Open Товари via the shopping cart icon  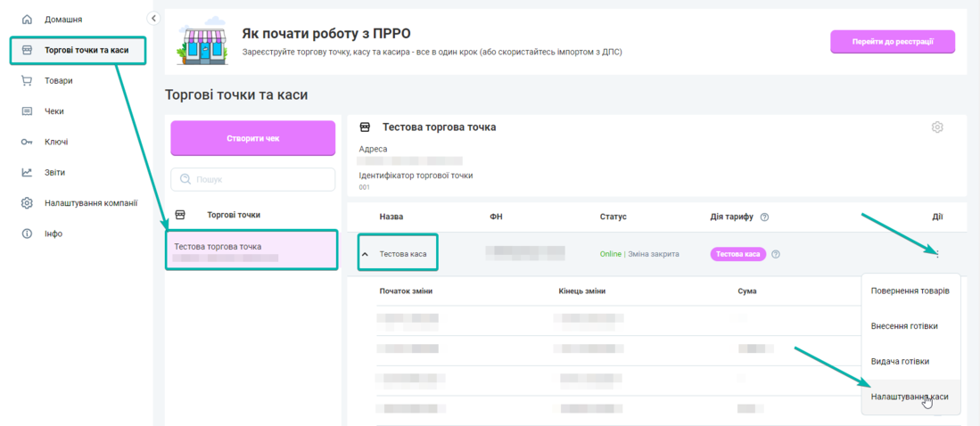[x=27, y=81]
